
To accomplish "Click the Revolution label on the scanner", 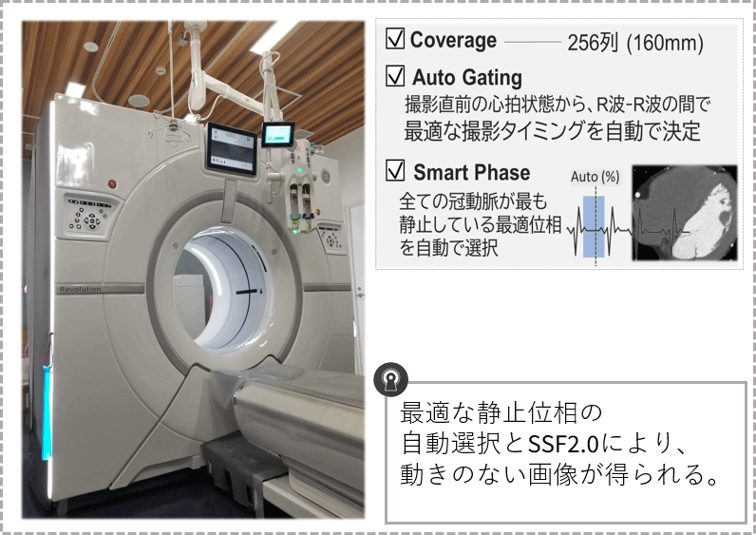I will point(79,289).
